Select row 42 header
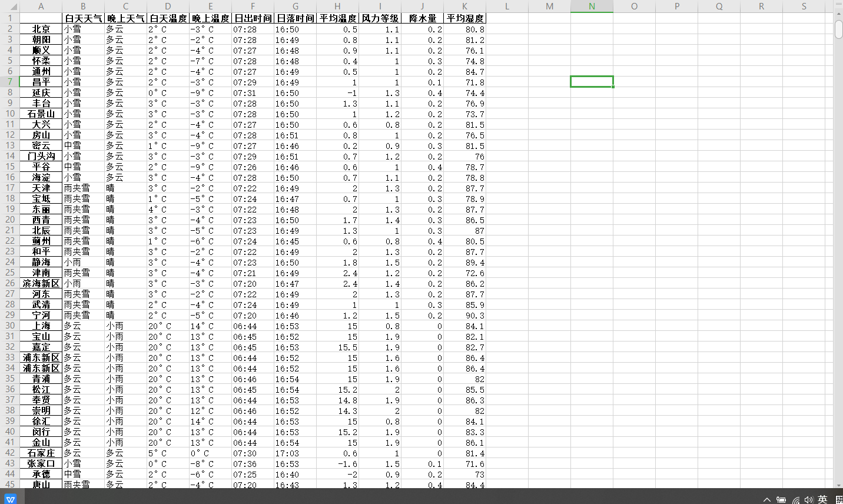 pos(9,453)
